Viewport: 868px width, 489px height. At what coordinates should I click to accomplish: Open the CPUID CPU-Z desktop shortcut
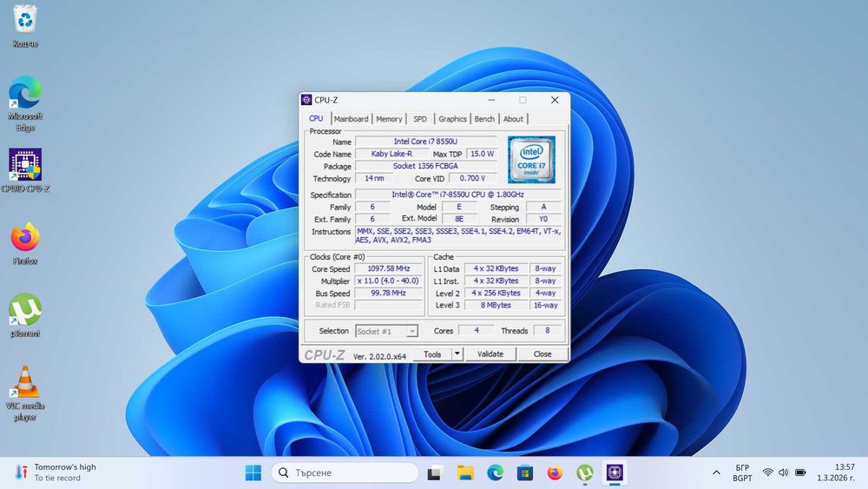(x=26, y=165)
